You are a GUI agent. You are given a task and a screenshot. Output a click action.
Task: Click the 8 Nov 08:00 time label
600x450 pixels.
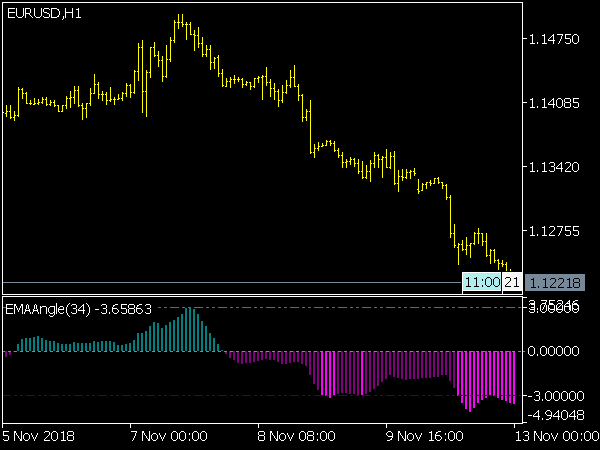[297, 436]
